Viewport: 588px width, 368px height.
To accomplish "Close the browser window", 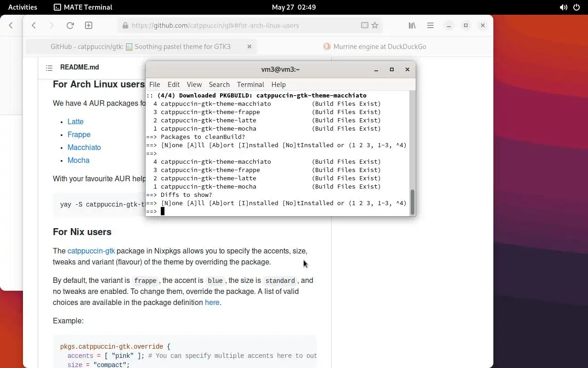I will [483, 25].
